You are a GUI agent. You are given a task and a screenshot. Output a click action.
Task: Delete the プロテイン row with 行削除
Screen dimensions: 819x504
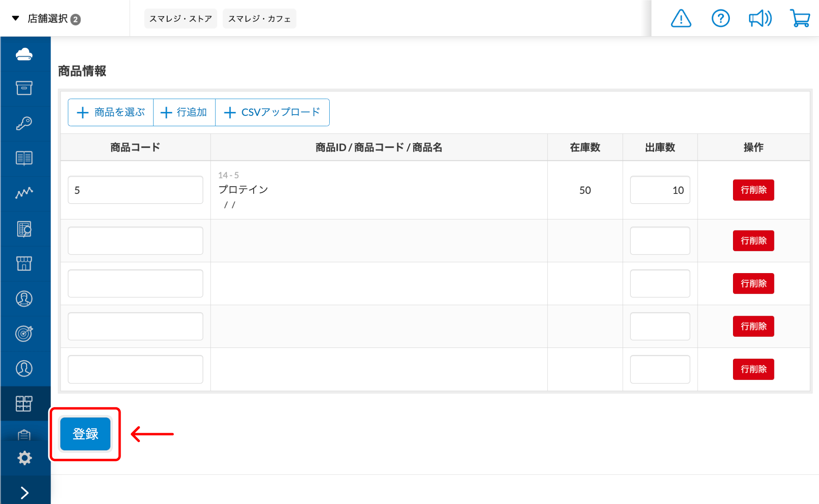(x=753, y=190)
